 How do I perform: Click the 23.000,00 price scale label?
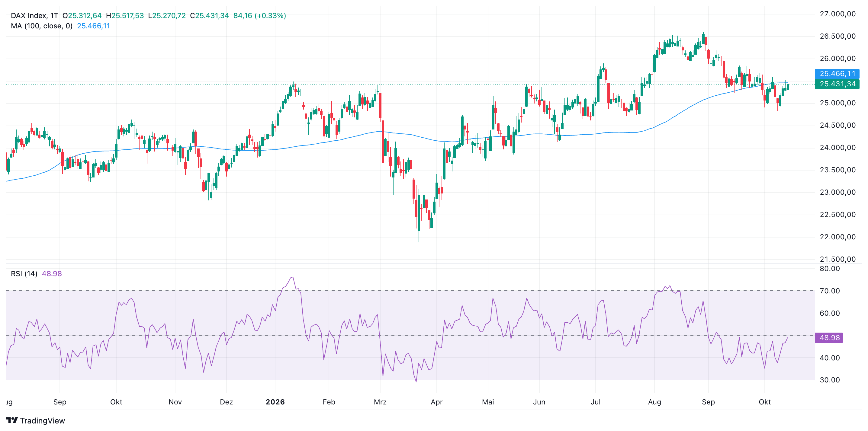(x=837, y=192)
